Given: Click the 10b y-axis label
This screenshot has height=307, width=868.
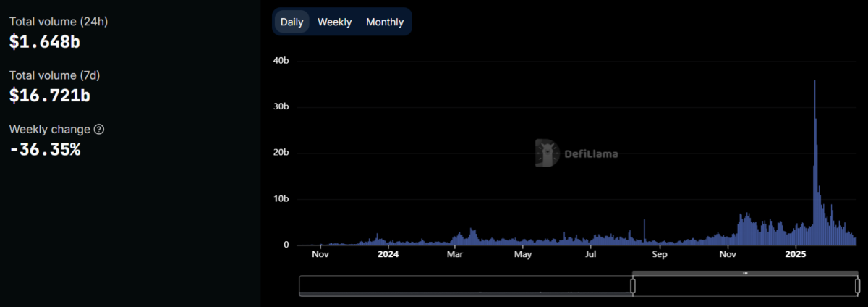Looking at the screenshot, I should (x=281, y=198).
